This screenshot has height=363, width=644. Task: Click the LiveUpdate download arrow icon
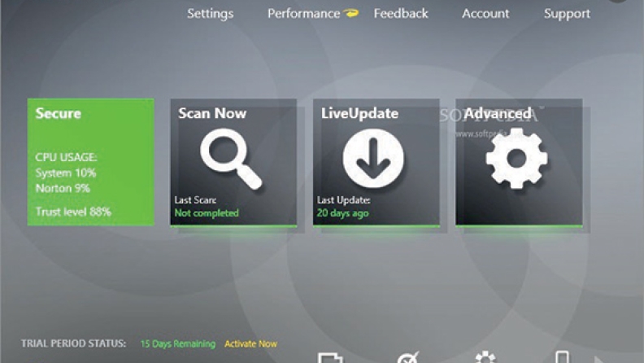tap(373, 158)
